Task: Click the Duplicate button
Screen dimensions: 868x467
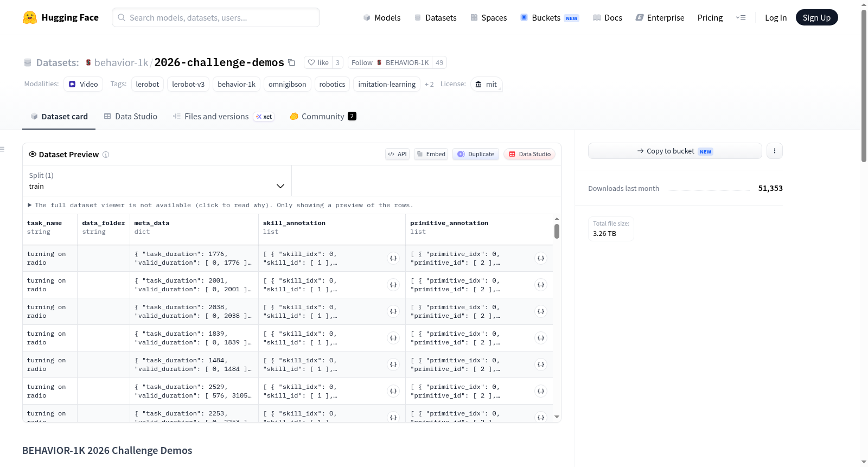Action: pos(476,154)
